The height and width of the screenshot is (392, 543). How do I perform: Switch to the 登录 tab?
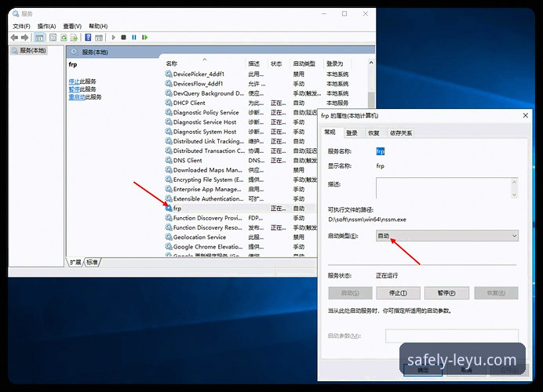tap(352, 132)
